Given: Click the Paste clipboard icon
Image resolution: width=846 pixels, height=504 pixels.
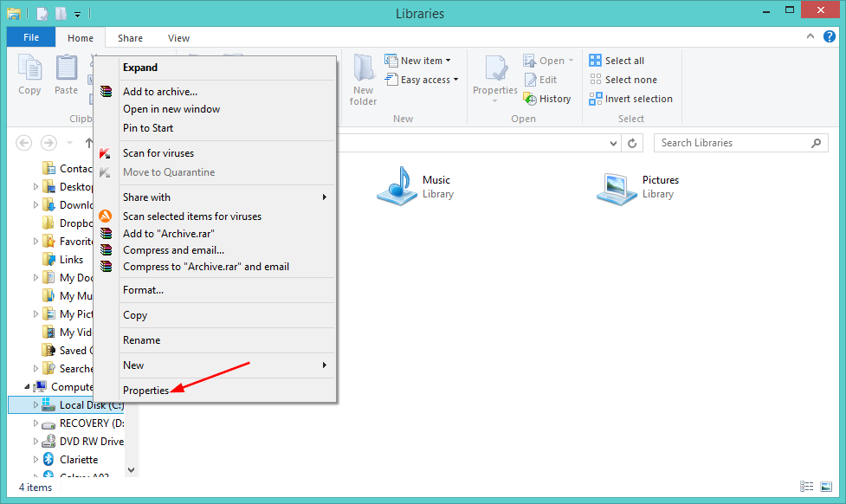Looking at the screenshot, I should point(67,68).
